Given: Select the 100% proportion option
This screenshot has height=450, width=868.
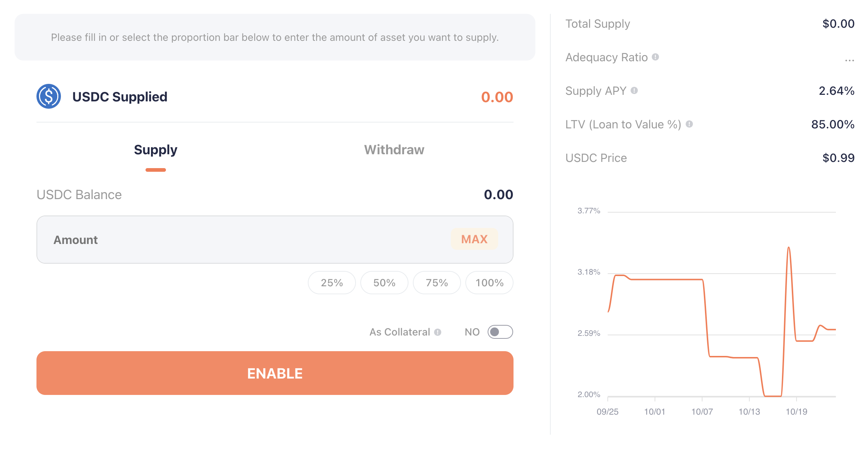Looking at the screenshot, I should (489, 283).
